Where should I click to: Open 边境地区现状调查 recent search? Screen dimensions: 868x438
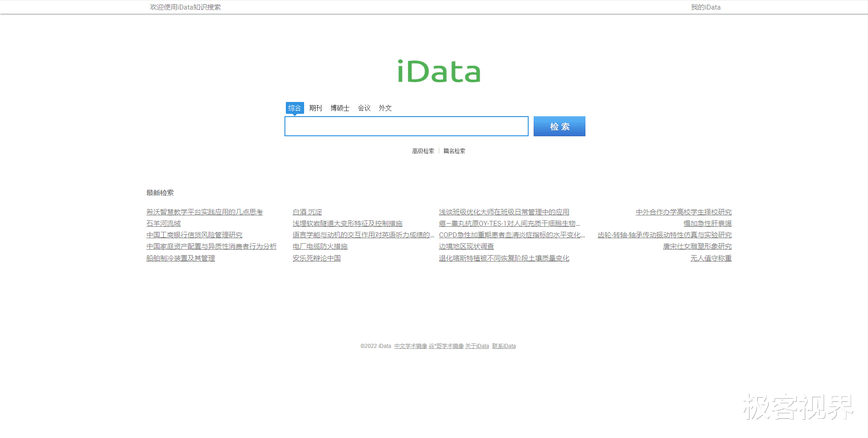pyautogui.click(x=466, y=246)
